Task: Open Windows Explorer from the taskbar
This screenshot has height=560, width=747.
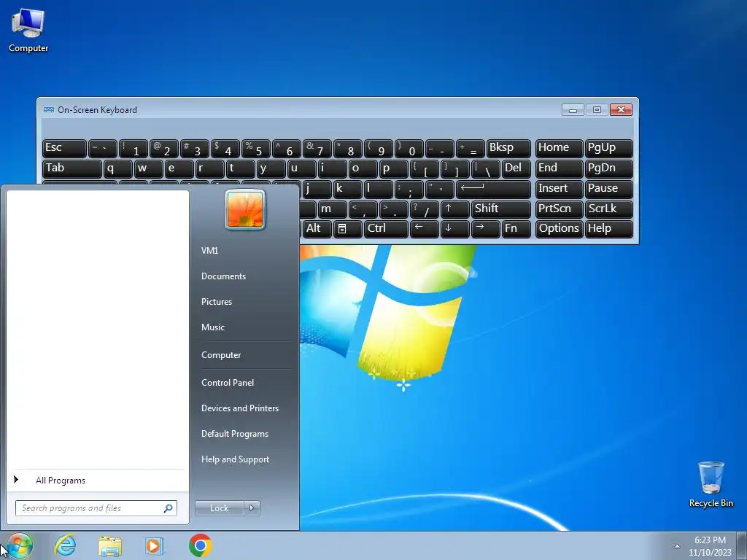Action: 110,545
